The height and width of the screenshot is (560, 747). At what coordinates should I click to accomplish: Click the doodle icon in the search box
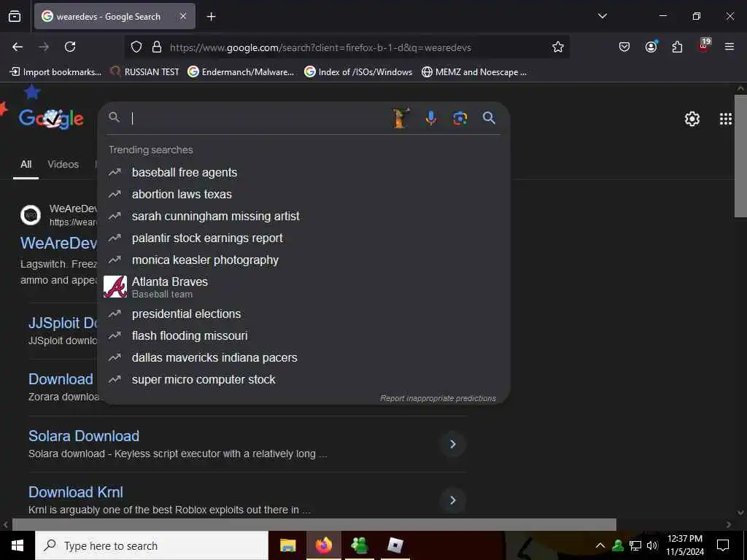coord(400,117)
